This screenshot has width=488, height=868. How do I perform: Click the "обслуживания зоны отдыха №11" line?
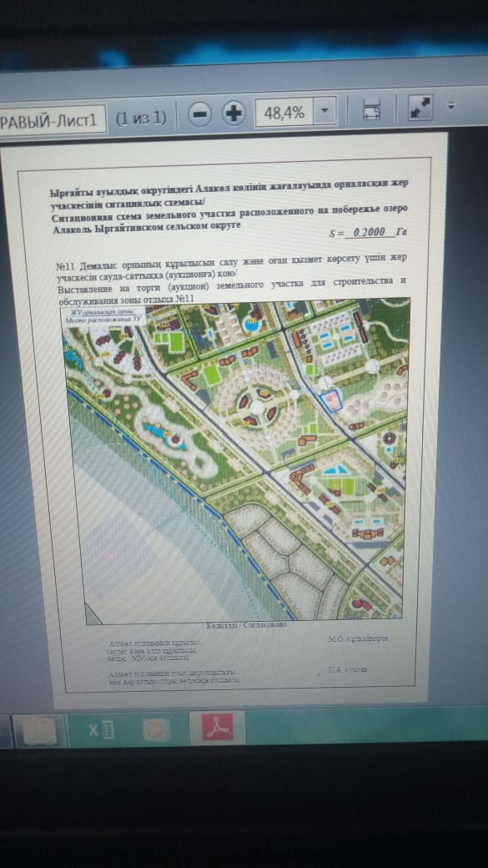click(x=127, y=300)
